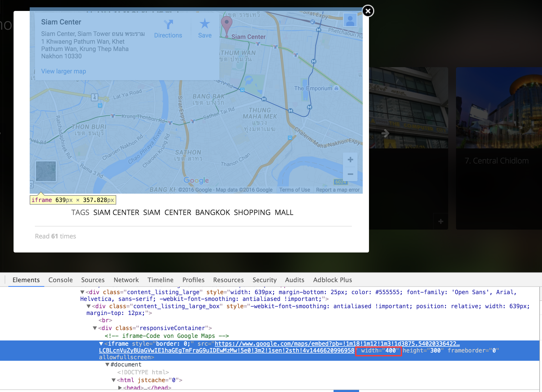Screen dimensions: 542x392
Task: Open the View larger map link
Action: coord(64,71)
